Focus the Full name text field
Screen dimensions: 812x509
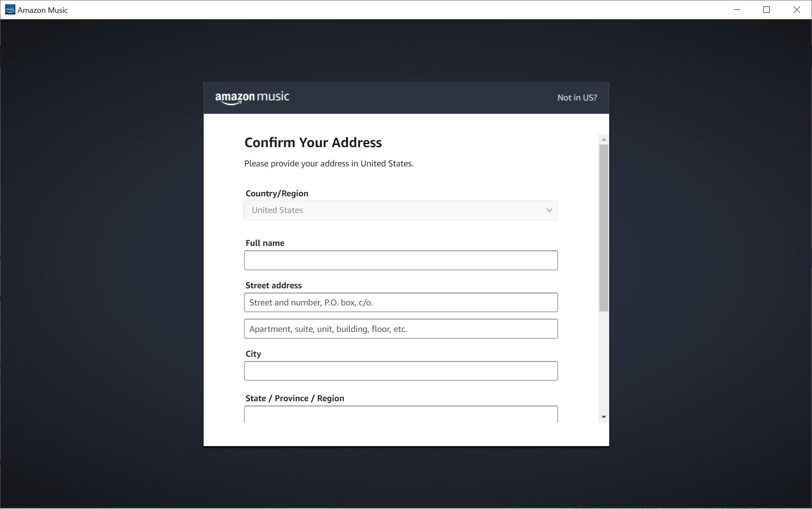[400, 260]
